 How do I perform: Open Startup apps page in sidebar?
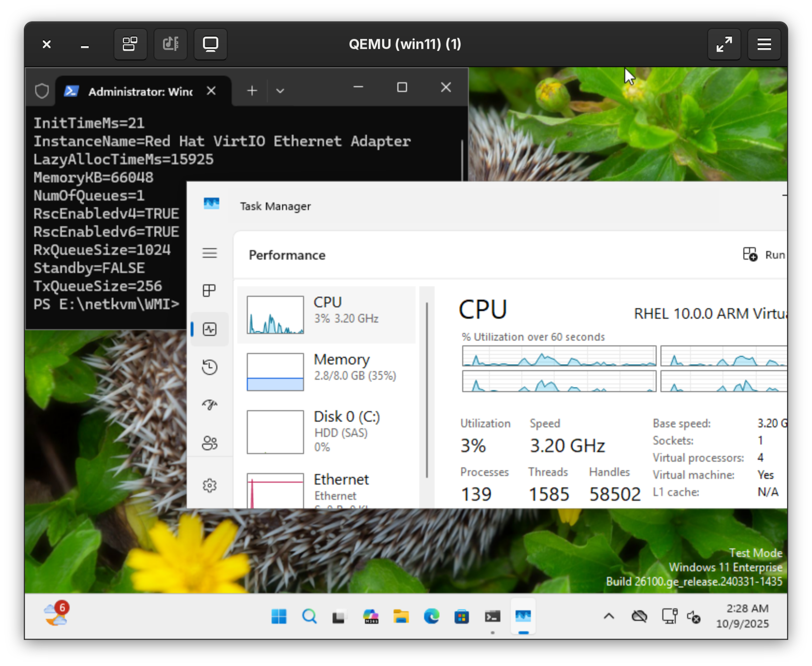point(210,405)
